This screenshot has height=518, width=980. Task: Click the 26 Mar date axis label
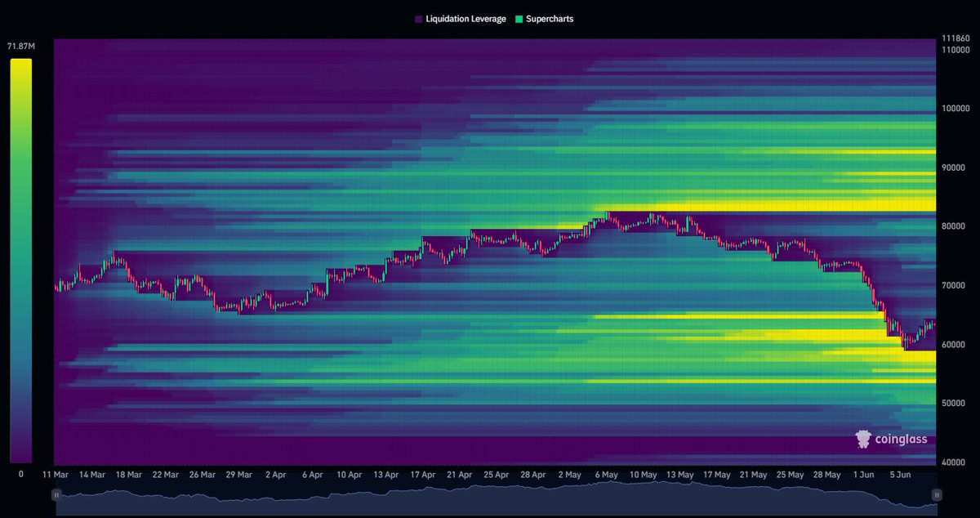(x=202, y=474)
